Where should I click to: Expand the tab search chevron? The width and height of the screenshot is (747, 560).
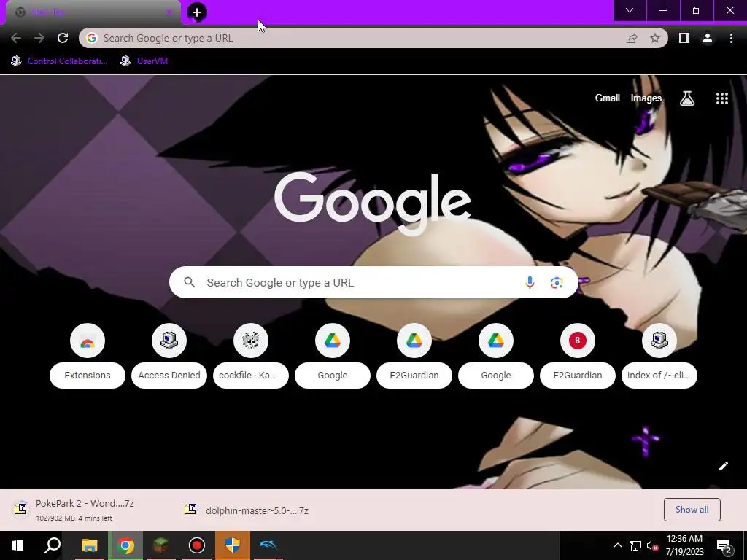(630, 10)
